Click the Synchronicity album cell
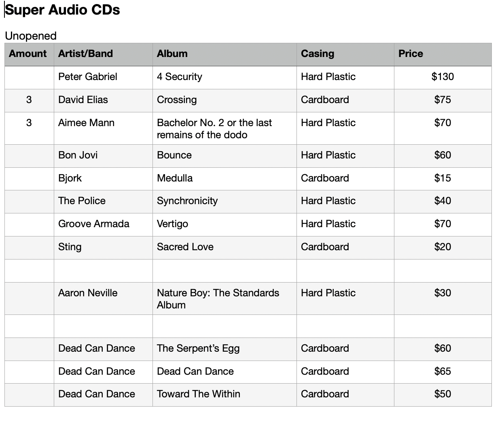The image size is (504, 422). [224, 202]
